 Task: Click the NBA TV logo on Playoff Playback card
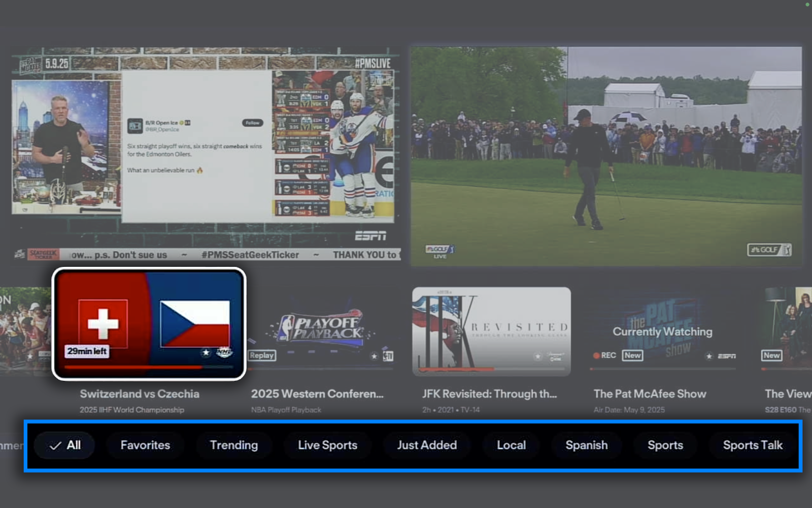coord(388,356)
